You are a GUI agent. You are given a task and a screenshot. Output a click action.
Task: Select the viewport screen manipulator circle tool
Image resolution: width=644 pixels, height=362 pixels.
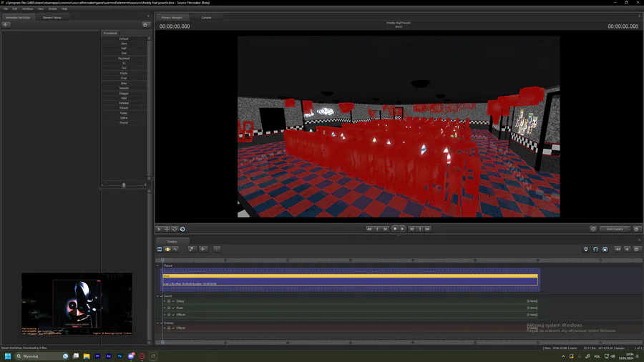tap(182, 229)
